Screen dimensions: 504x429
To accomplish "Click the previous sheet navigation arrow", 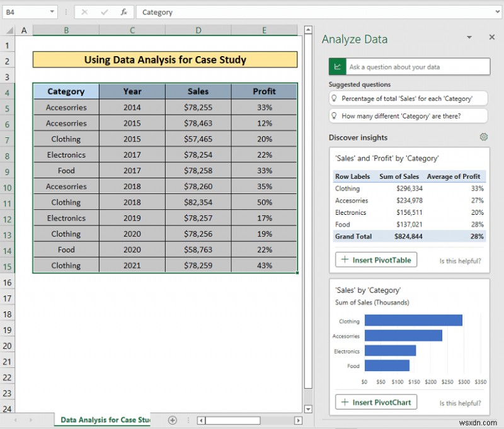I will point(14,420).
